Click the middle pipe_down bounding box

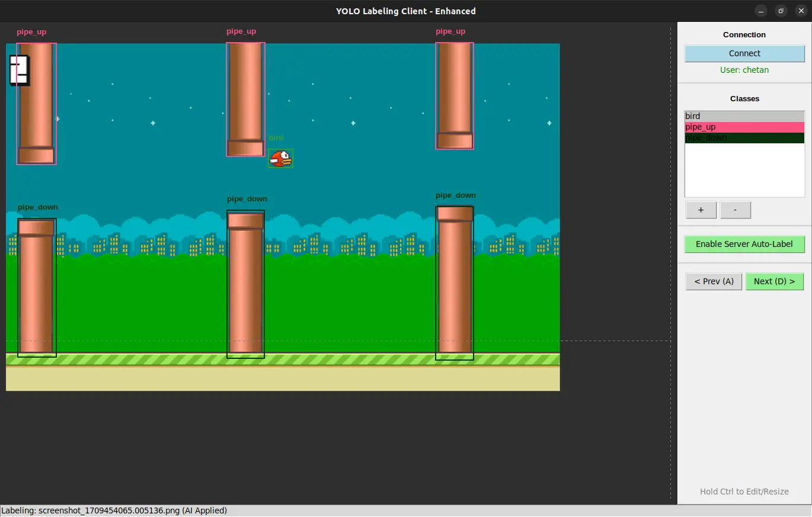[245, 284]
